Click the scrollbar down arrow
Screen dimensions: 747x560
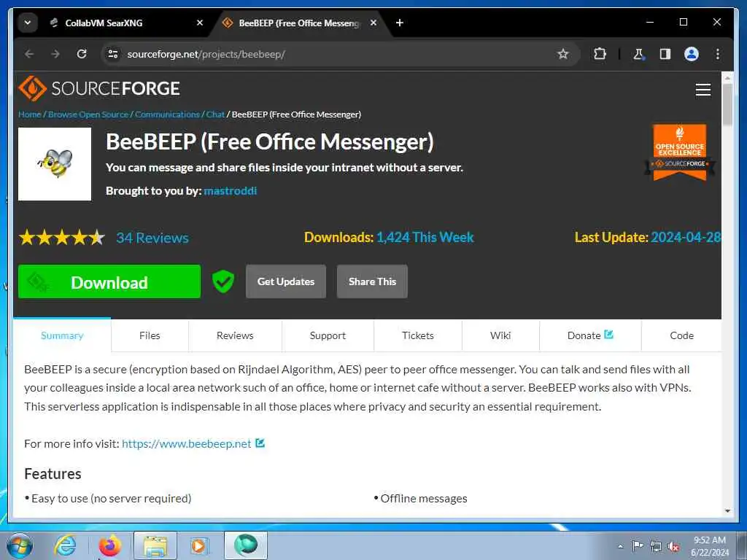pos(727,511)
